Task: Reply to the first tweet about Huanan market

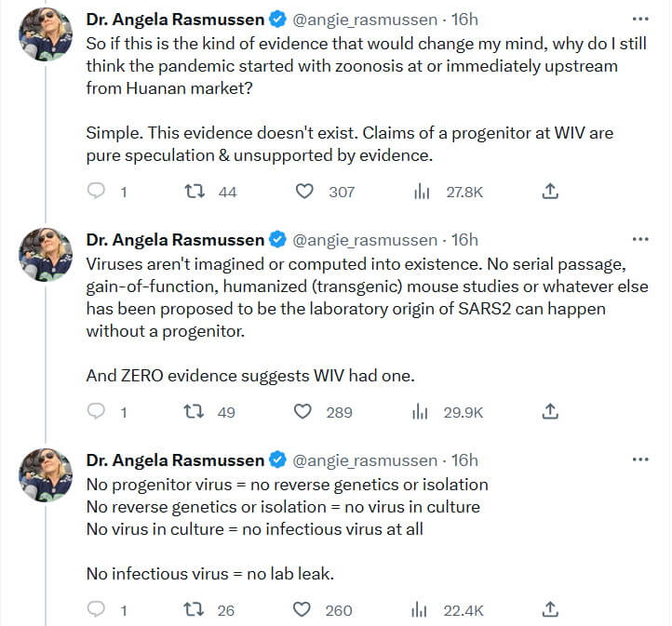Action: coord(98,191)
